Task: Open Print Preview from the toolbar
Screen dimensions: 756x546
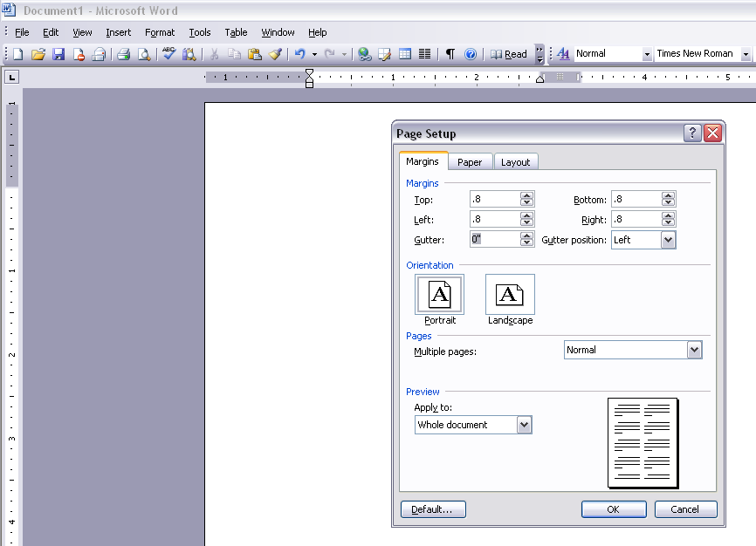Action: coord(144,54)
